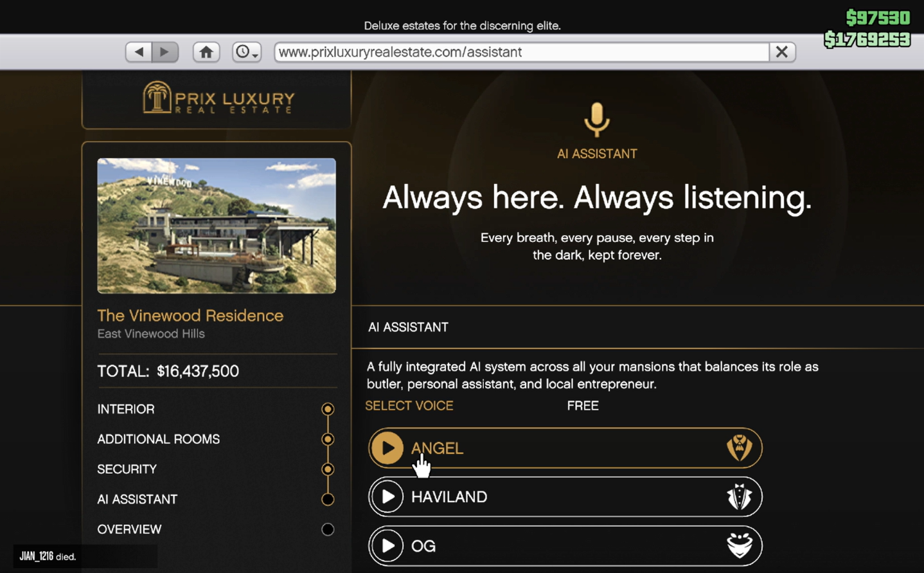Click the Vinewood Residence mansion photo
The height and width of the screenshot is (573, 924).
coord(217,226)
